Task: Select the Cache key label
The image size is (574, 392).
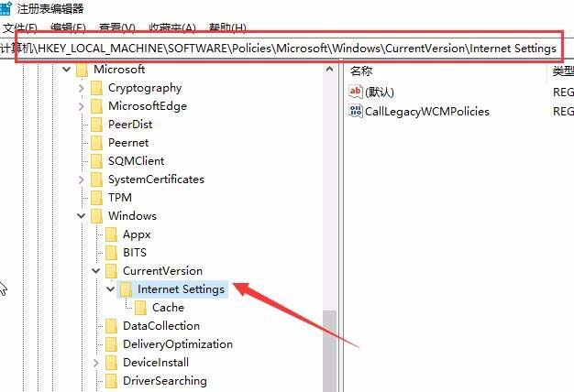Action: pos(168,307)
